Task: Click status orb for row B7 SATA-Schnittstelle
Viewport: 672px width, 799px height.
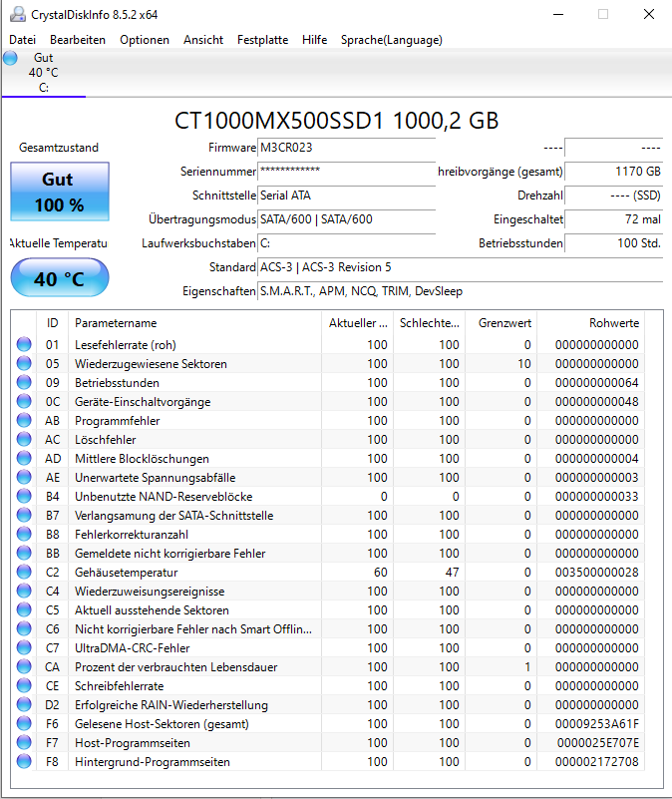Action: pyautogui.click(x=24, y=515)
